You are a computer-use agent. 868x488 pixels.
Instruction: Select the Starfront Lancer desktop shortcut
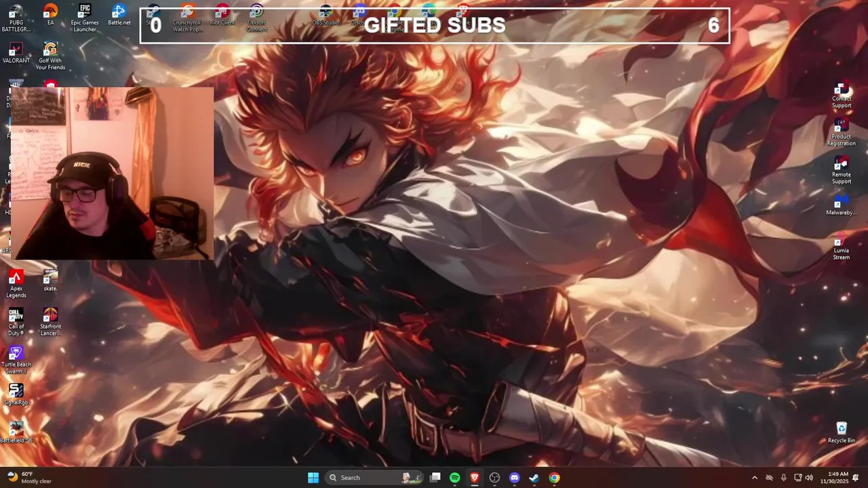pos(50,322)
